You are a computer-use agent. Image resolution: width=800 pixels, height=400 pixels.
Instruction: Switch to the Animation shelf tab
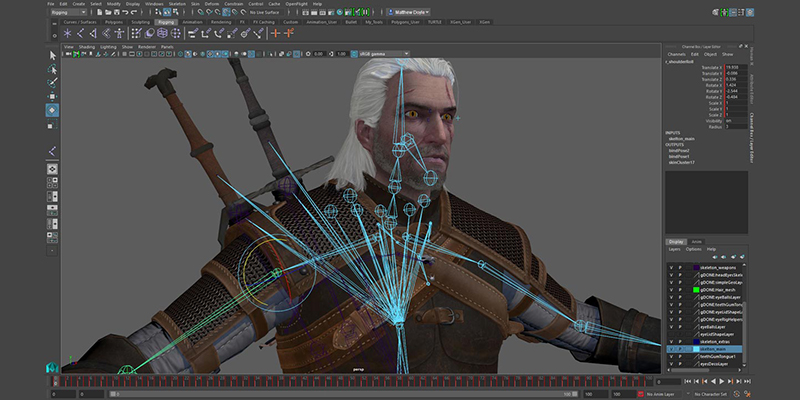pyautogui.click(x=192, y=22)
